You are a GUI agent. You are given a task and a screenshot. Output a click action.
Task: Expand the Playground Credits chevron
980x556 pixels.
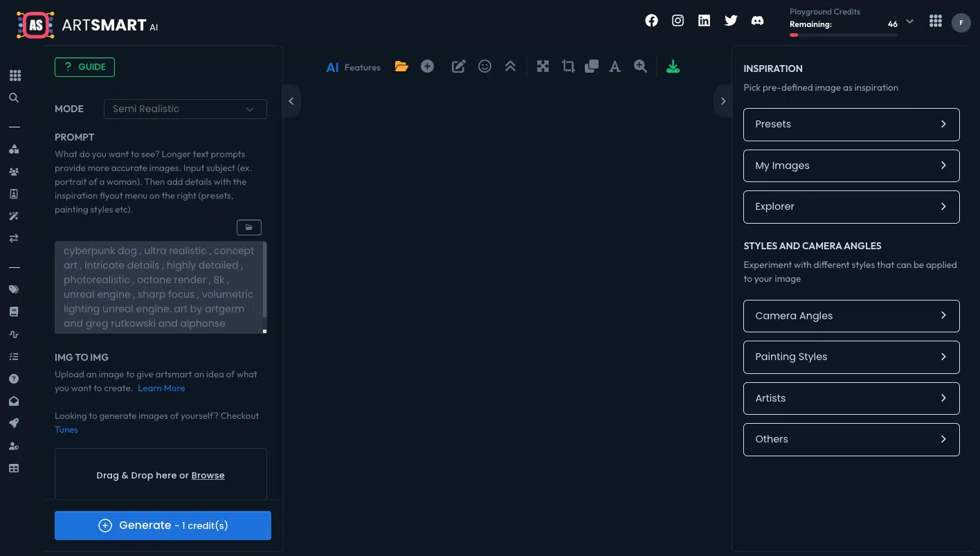pos(909,21)
